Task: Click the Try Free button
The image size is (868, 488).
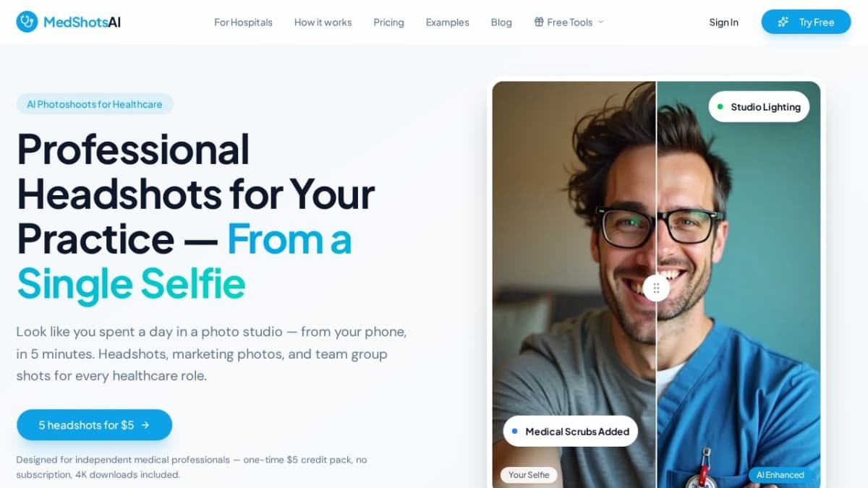Action: tap(806, 22)
